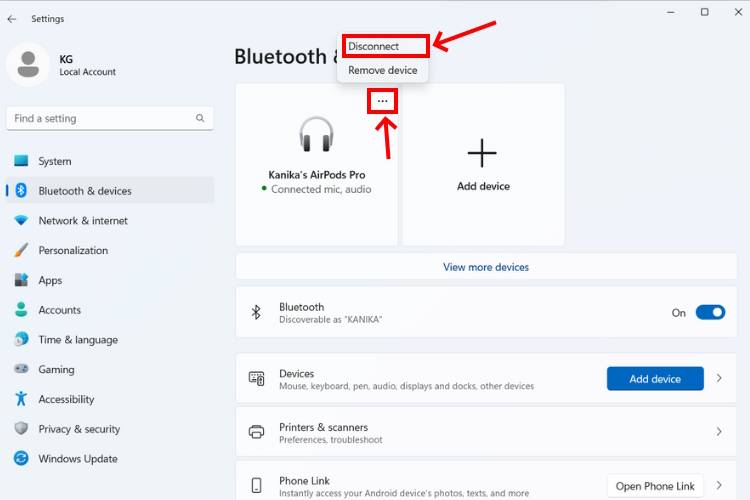Image resolution: width=750 pixels, height=500 pixels.
Task: Click the Connected mic, audio status text
Action: point(321,189)
